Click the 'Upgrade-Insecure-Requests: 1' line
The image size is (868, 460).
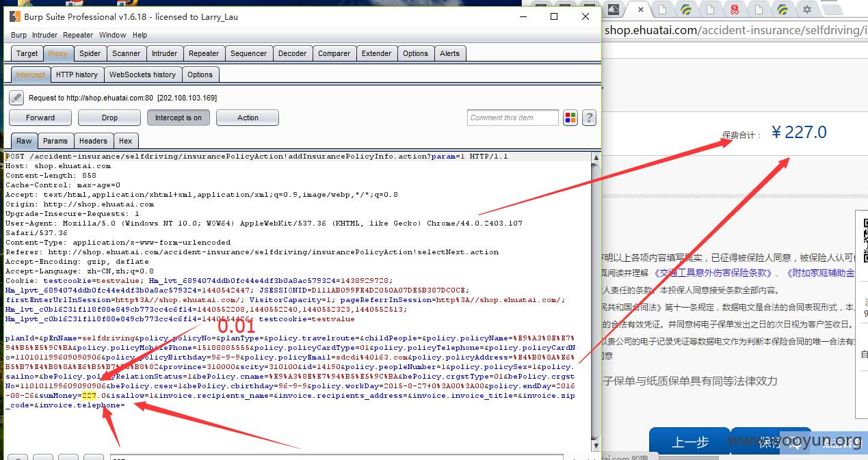click(73, 214)
